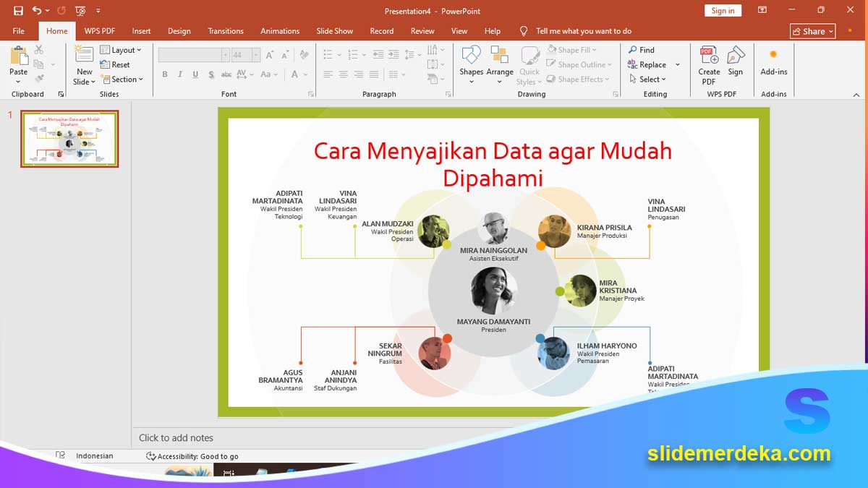Click the Increase List Level indent icon
The width and height of the screenshot is (868, 488).
click(x=394, y=55)
